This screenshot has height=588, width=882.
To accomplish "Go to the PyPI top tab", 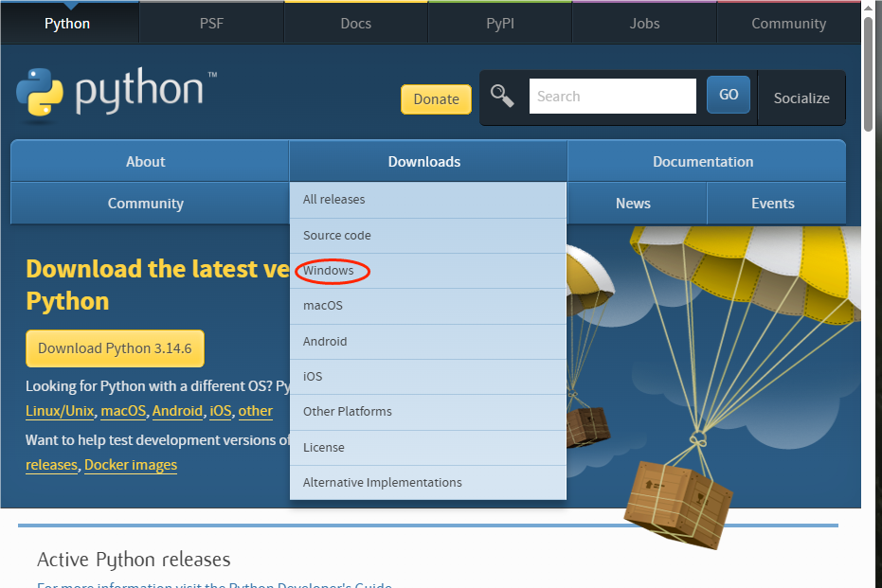I will pyautogui.click(x=500, y=23).
